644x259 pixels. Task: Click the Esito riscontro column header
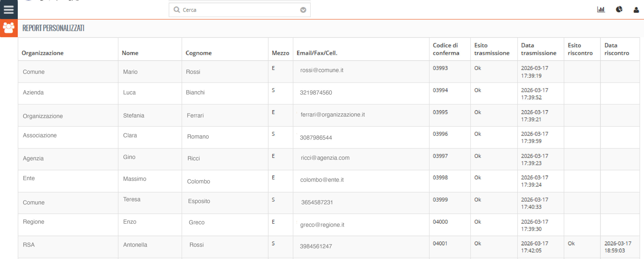tap(580, 49)
